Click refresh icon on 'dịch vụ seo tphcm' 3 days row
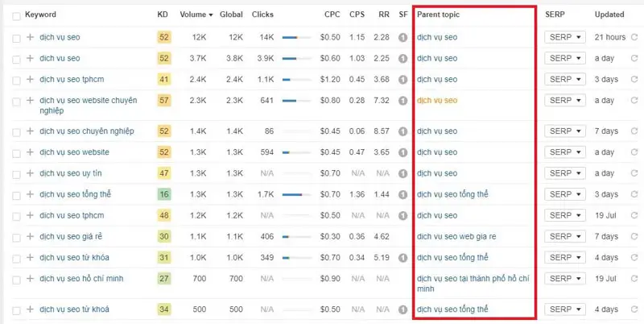The image size is (644, 324). [x=634, y=79]
